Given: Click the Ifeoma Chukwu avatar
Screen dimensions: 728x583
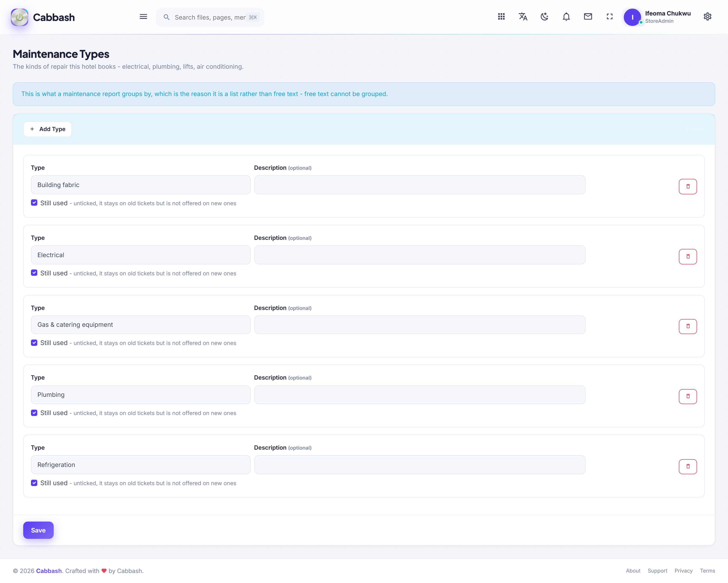Looking at the screenshot, I should coord(632,17).
